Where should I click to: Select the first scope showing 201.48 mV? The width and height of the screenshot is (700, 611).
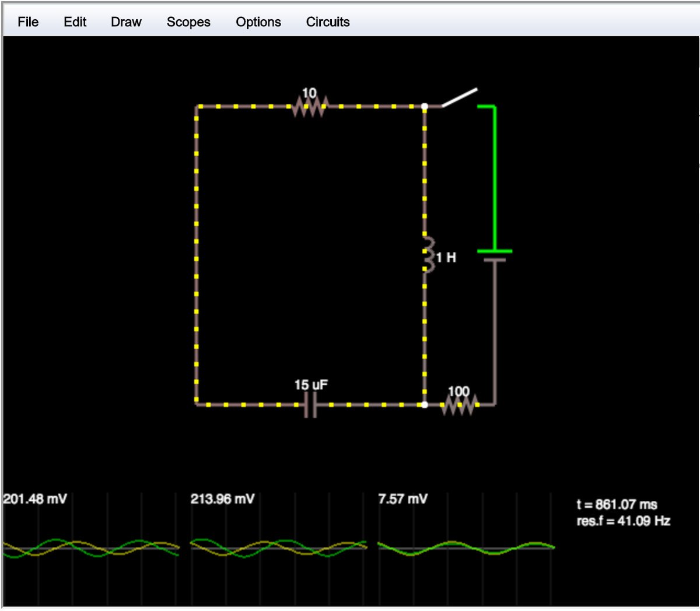point(91,548)
